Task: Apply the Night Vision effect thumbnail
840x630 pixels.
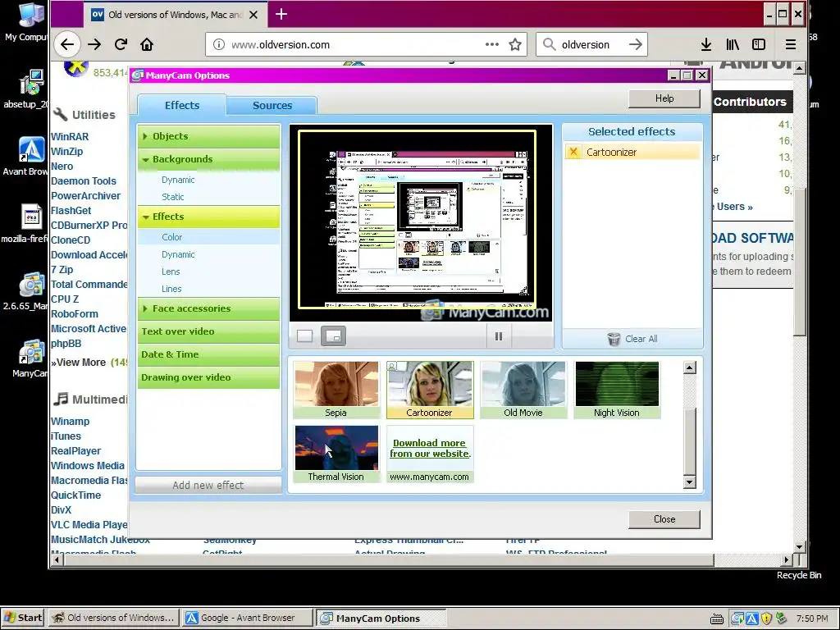Action: click(x=617, y=390)
